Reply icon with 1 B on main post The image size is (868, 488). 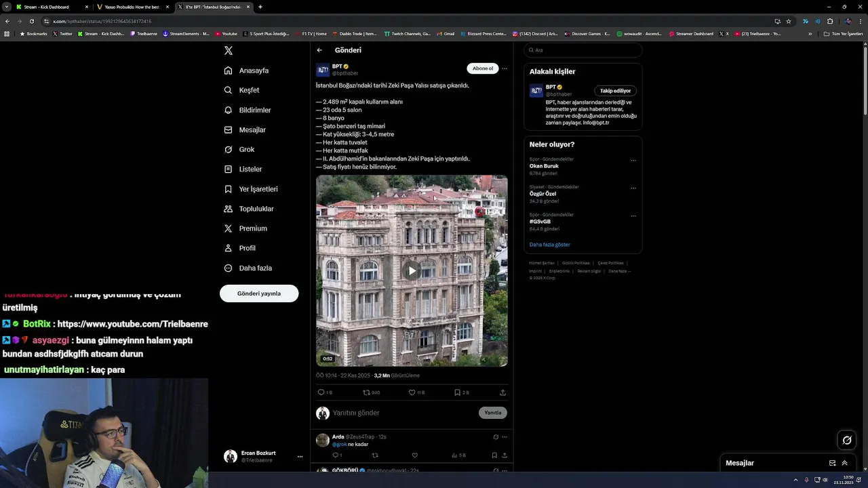[325, 392]
